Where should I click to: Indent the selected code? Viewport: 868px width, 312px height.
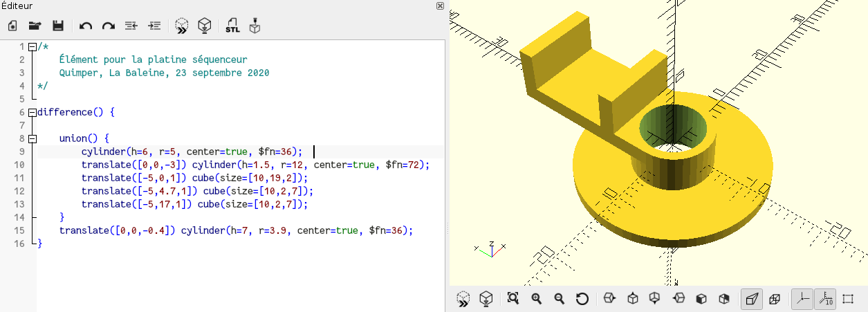tap(154, 26)
